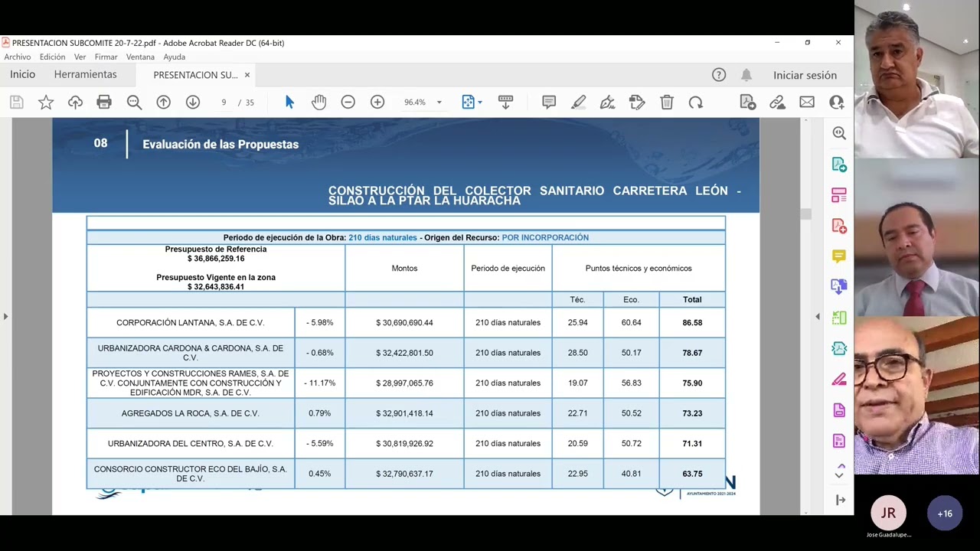980x551 pixels.
Task: Go to next page arrow
Action: (193, 102)
